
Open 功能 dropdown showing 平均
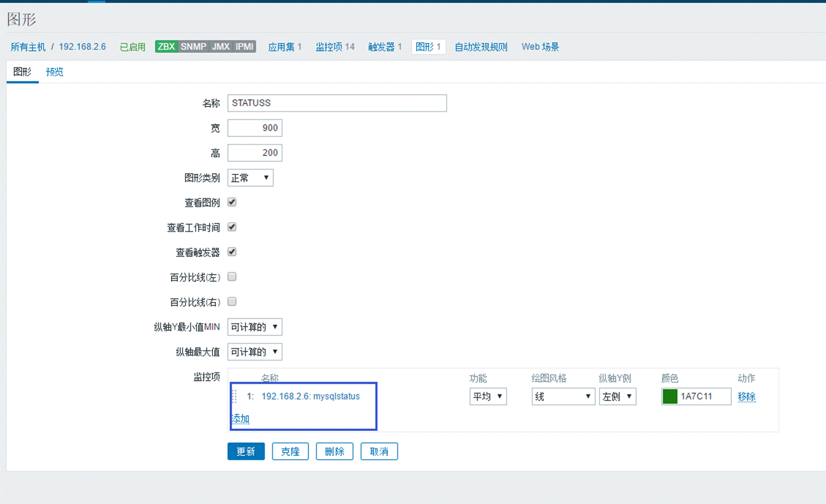click(x=488, y=396)
